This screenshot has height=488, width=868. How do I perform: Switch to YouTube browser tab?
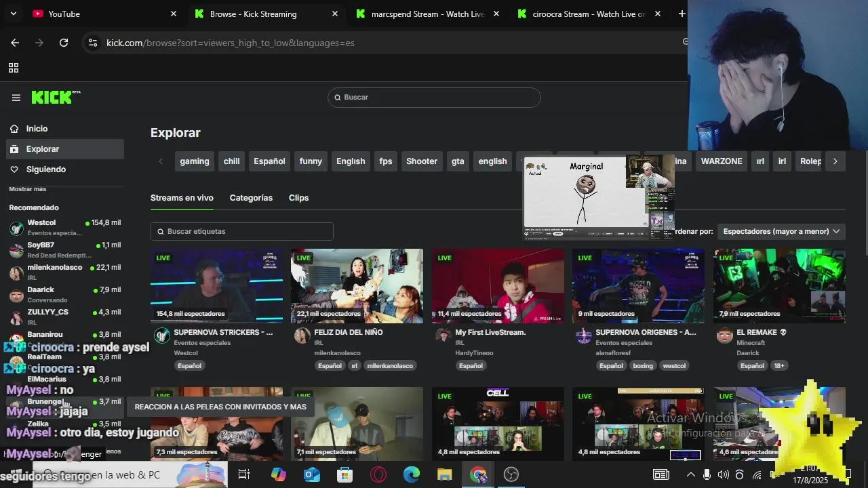coord(104,14)
